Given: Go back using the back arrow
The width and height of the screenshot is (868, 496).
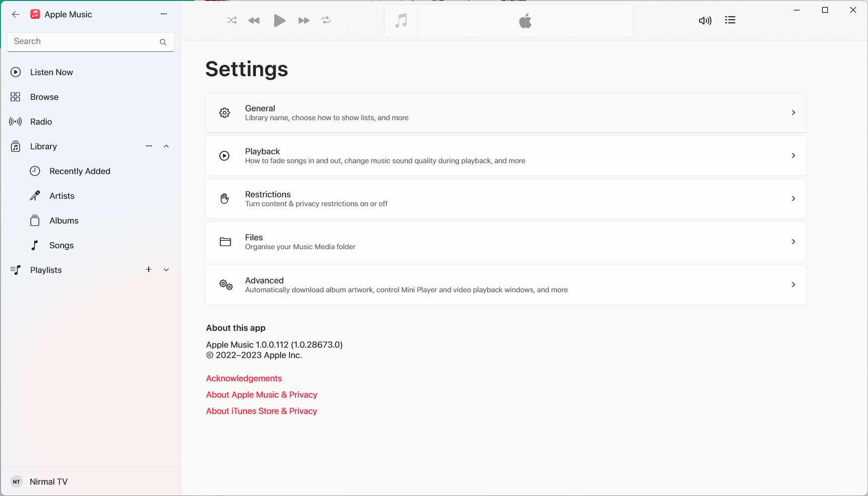Looking at the screenshot, I should pyautogui.click(x=16, y=14).
